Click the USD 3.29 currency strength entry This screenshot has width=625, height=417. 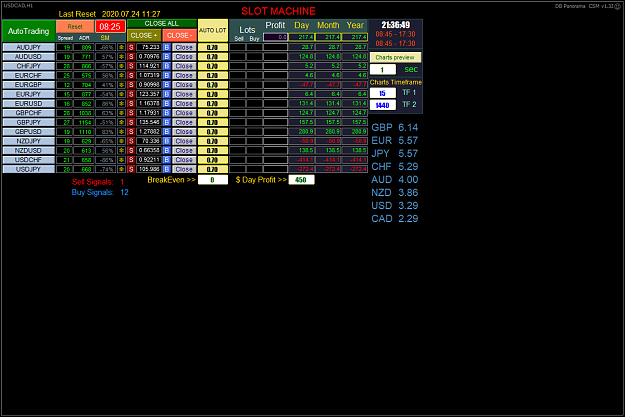point(395,206)
